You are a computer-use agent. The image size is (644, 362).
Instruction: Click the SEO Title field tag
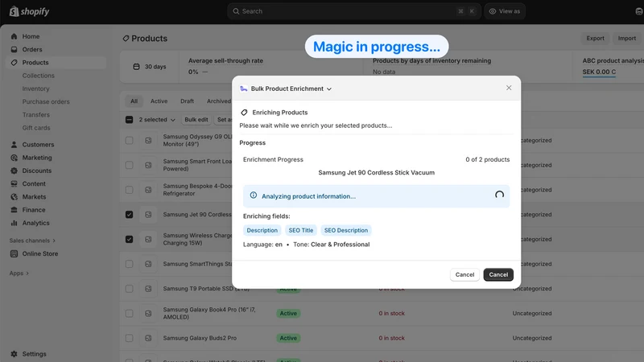[x=300, y=230]
